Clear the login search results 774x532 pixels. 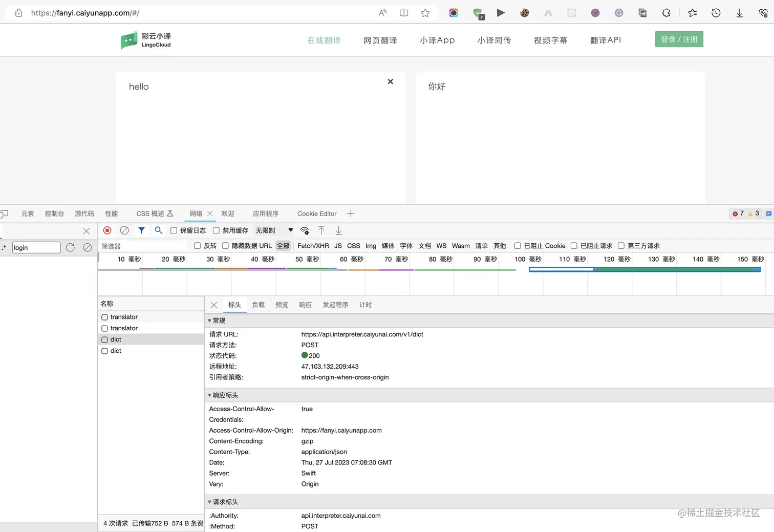(x=88, y=247)
